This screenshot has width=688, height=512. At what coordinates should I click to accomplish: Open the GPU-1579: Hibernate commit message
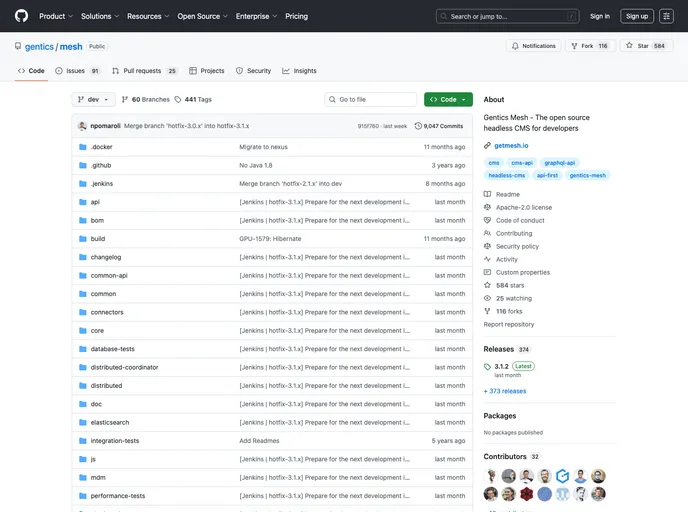click(x=270, y=239)
